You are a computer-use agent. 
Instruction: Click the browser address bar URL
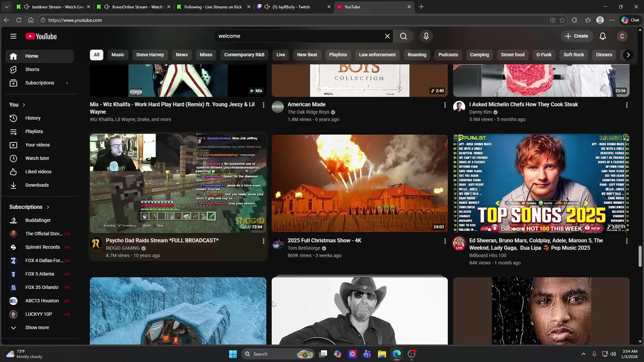pos(75,20)
